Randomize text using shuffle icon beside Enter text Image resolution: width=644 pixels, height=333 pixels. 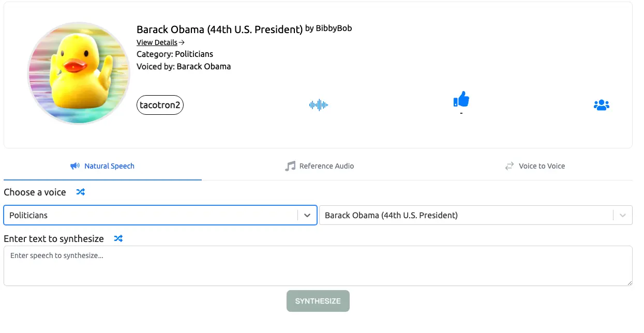click(118, 238)
